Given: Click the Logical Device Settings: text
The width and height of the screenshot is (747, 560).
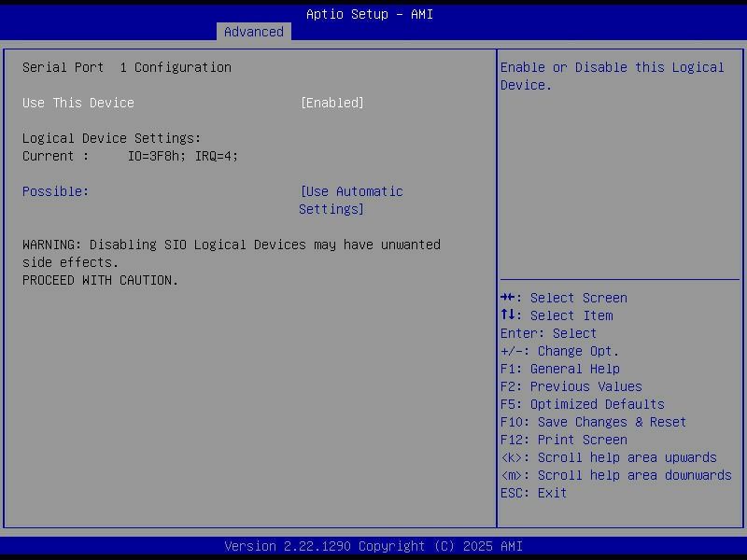Looking at the screenshot, I should (x=111, y=138).
